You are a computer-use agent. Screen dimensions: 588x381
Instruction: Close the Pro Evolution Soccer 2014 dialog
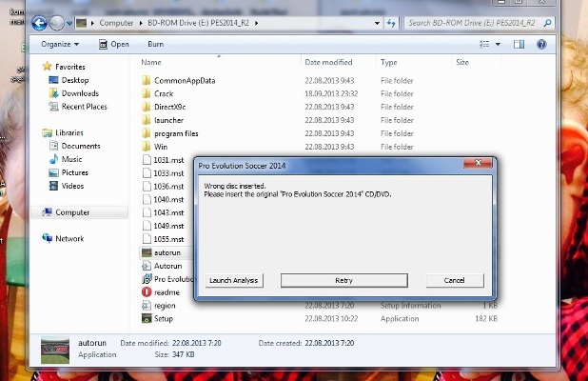tap(478, 163)
